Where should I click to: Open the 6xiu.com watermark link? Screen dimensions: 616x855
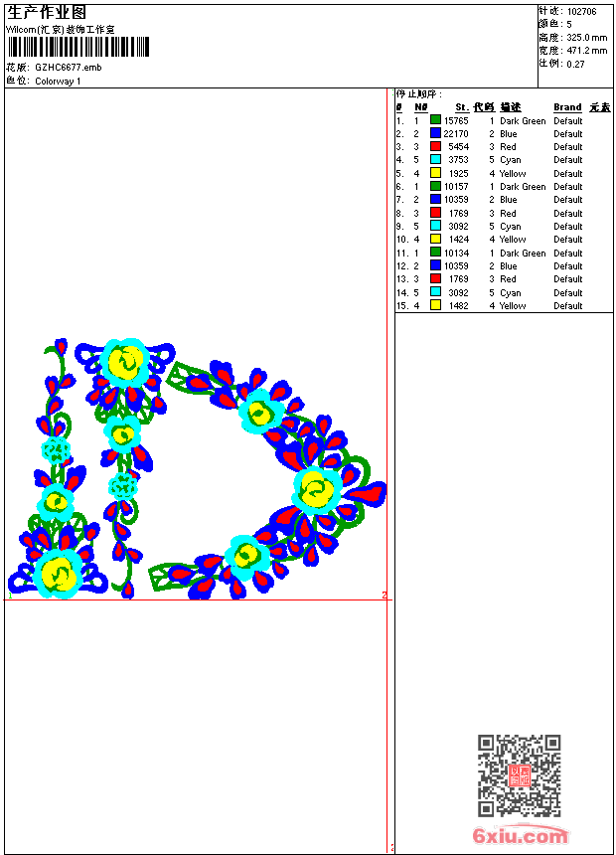520,835
